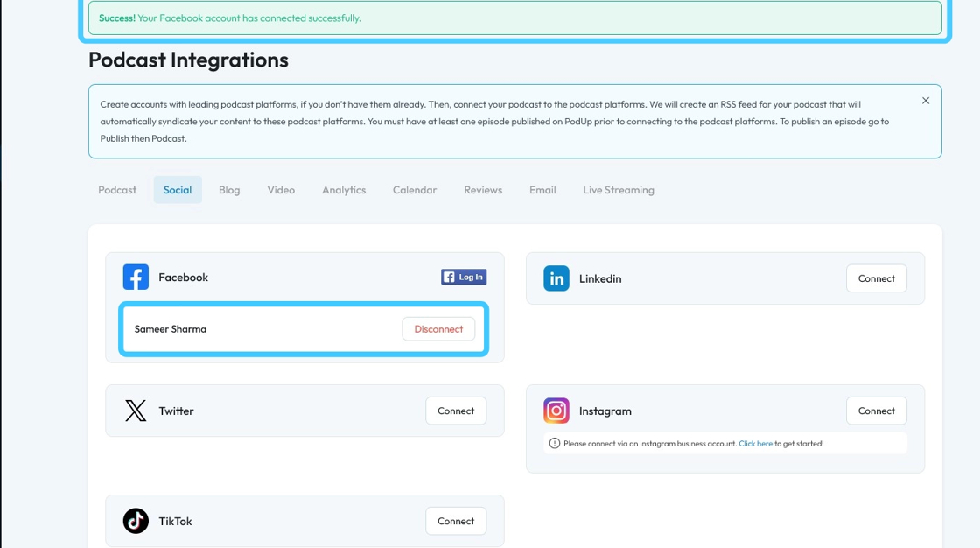Click the LinkedIn logo icon
The width and height of the screenshot is (980, 548).
(x=556, y=278)
